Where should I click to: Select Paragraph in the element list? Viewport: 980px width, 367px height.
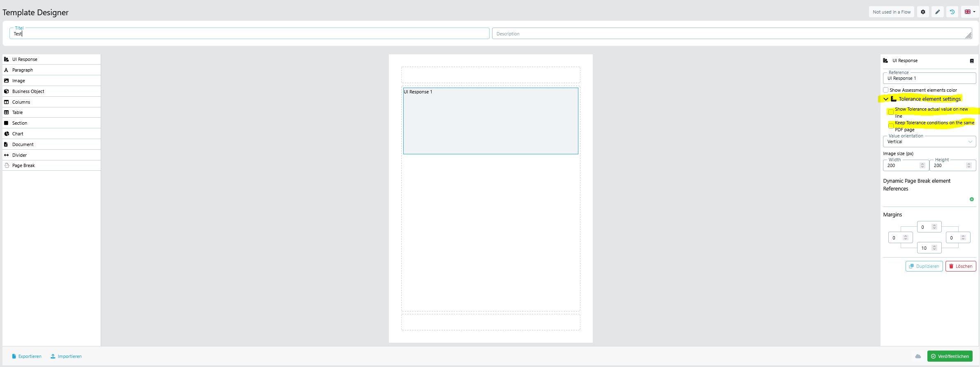[x=22, y=70]
